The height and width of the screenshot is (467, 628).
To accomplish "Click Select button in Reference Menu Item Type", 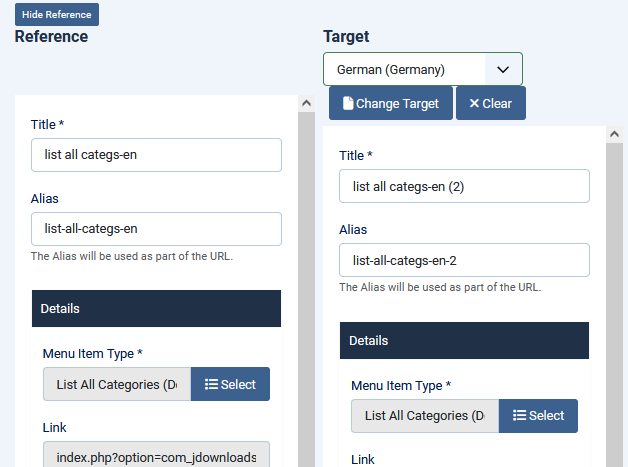I will (230, 384).
